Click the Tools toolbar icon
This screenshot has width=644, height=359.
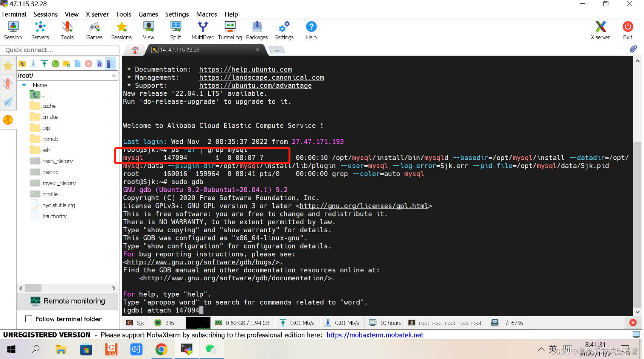pos(67,30)
